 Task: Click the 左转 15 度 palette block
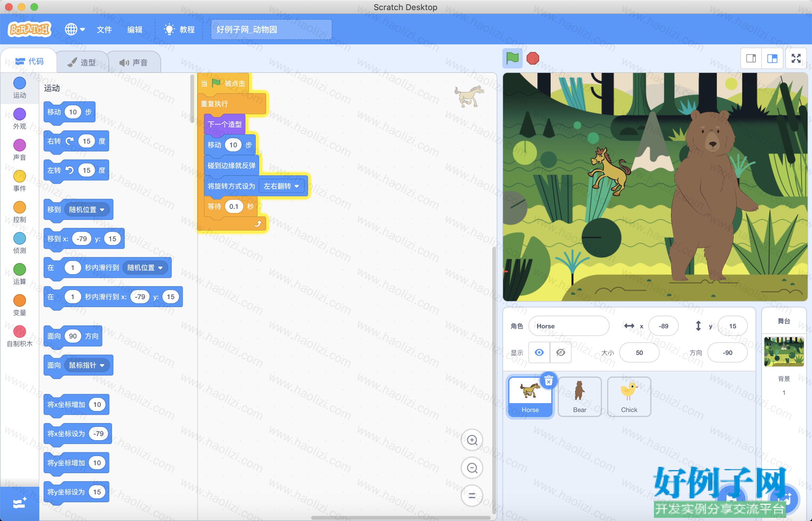tap(76, 170)
